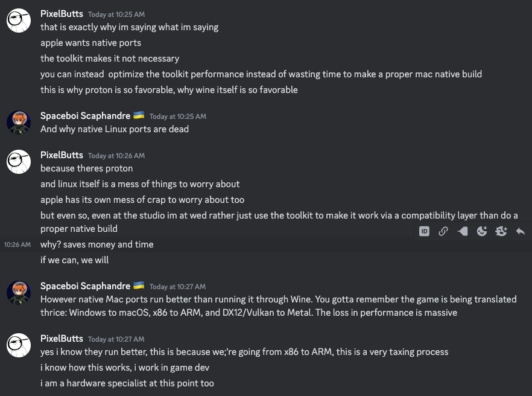Click the Add Super Reaction icon

click(501, 231)
